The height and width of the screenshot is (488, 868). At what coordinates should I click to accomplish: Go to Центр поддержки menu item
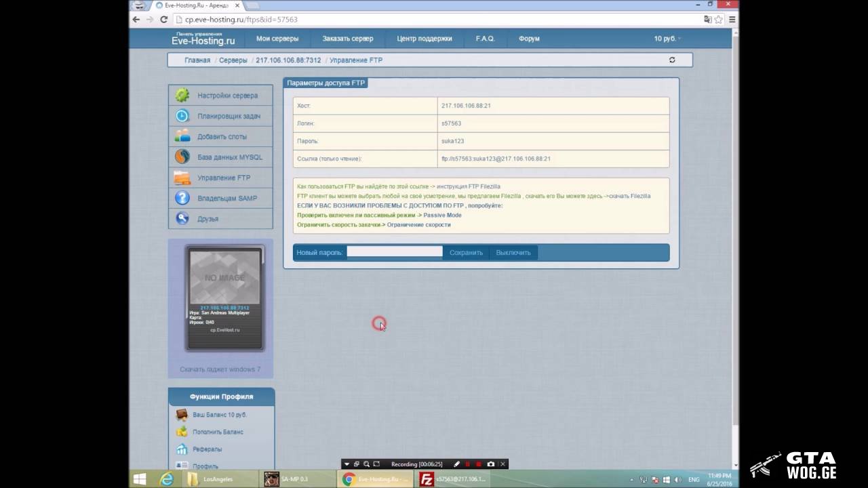coord(424,39)
